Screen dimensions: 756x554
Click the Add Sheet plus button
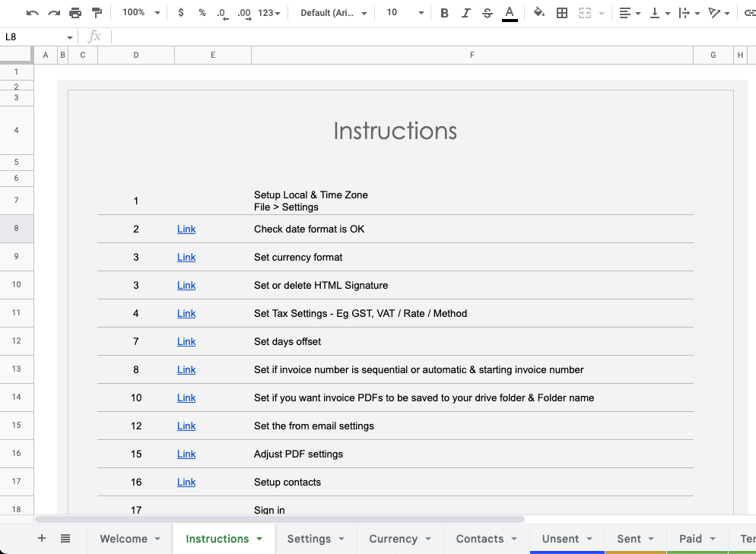42,539
